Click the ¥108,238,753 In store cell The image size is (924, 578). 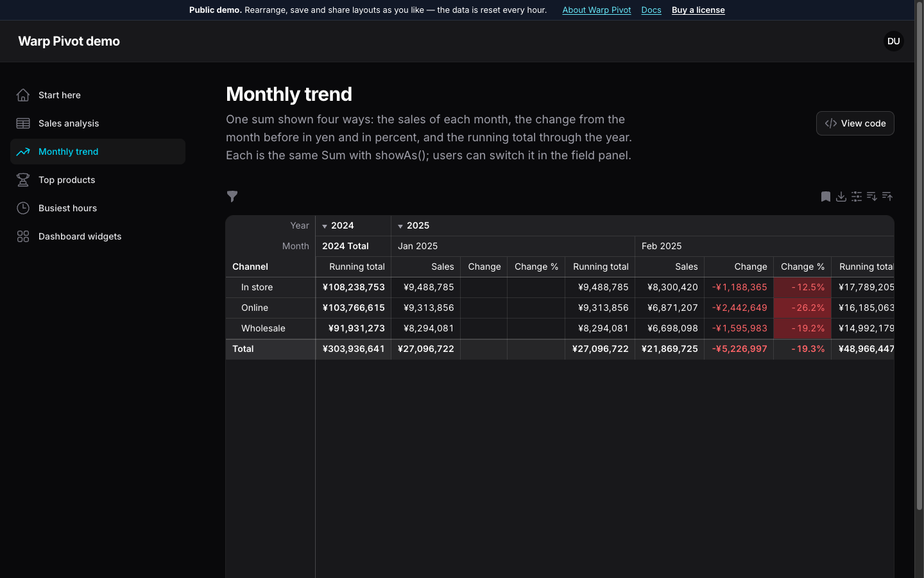[x=354, y=287]
